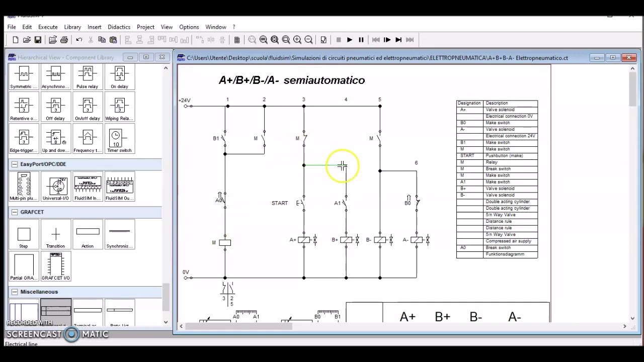Open print preview
644x362 pixels.
tap(53, 40)
